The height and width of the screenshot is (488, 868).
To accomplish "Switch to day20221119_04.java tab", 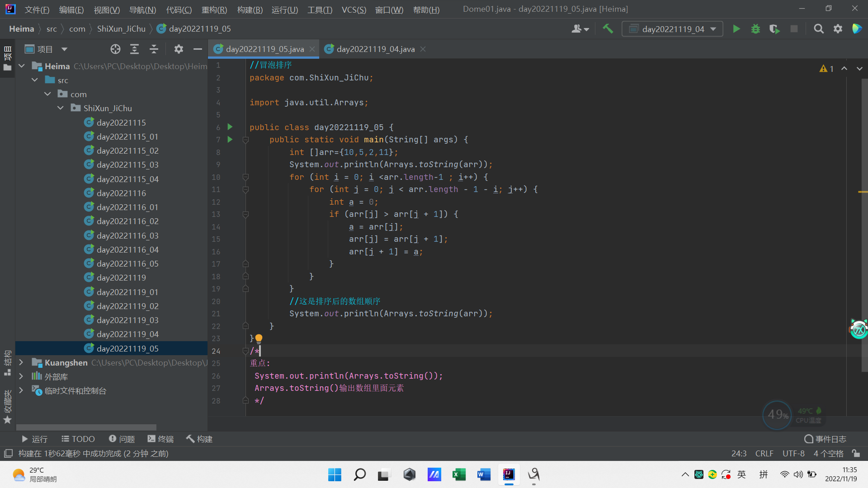I will (x=375, y=49).
